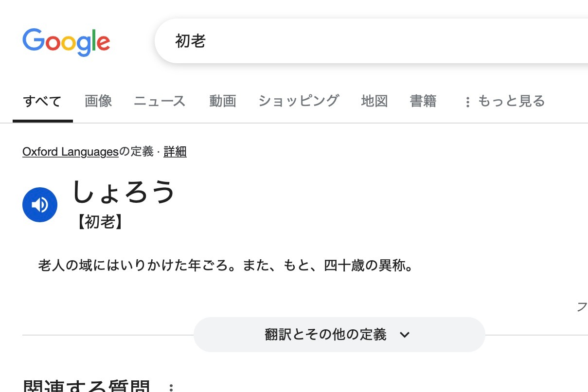Go to the 地図 tab
Screen dimensions: 588x392
pyautogui.click(x=374, y=101)
